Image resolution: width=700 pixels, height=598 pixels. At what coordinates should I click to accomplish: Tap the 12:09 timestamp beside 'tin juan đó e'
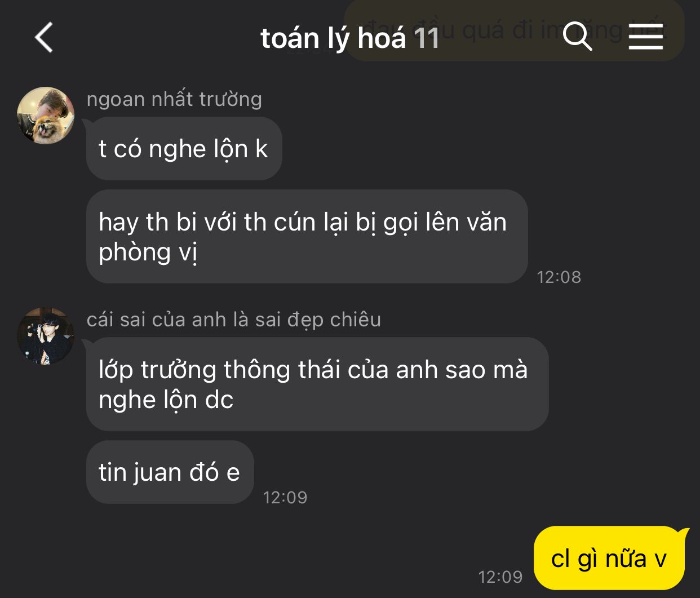tap(285, 497)
